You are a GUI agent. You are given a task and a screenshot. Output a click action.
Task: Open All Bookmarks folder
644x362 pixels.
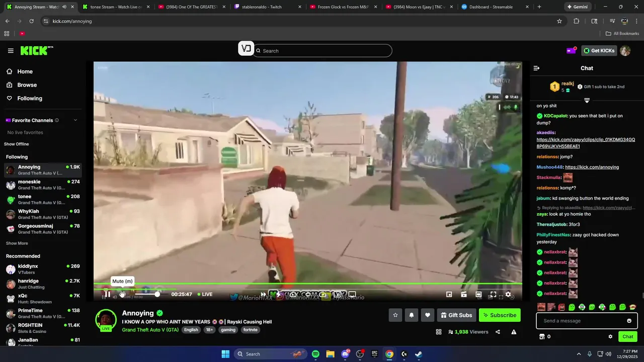(x=622, y=34)
